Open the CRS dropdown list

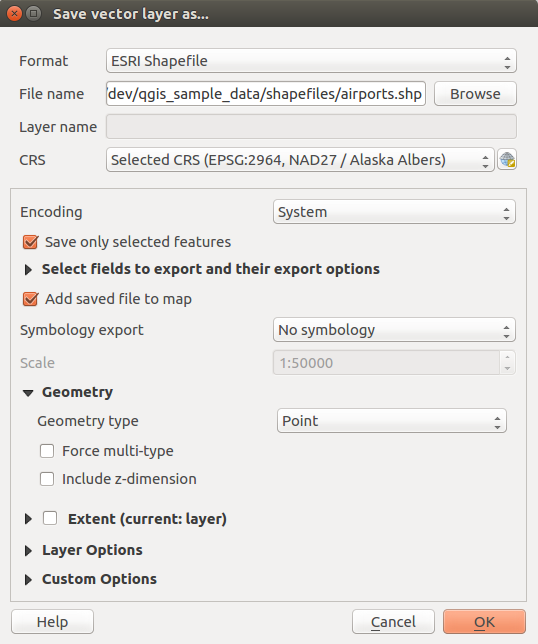[300, 160]
